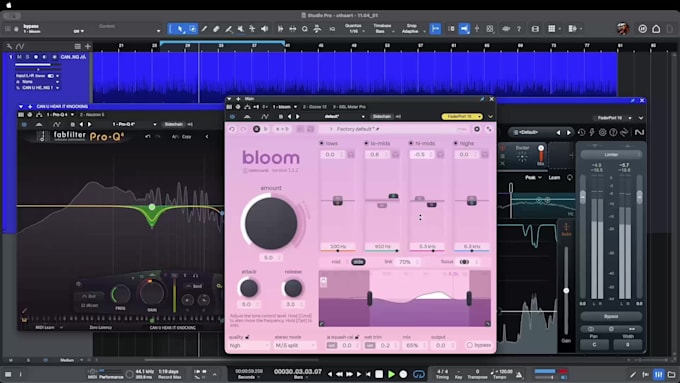Click the Learn button in Ozone
The height and width of the screenshot is (383, 680).
point(554,177)
